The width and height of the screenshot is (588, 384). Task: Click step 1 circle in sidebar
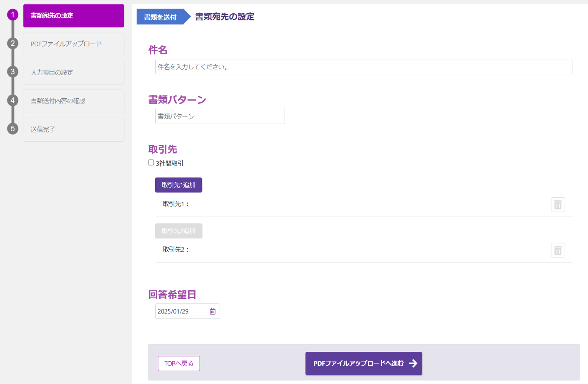point(13,15)
